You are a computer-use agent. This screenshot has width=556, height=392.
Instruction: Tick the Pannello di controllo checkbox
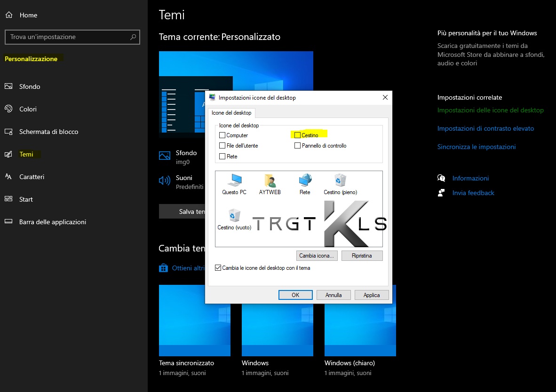coord(297,146)
